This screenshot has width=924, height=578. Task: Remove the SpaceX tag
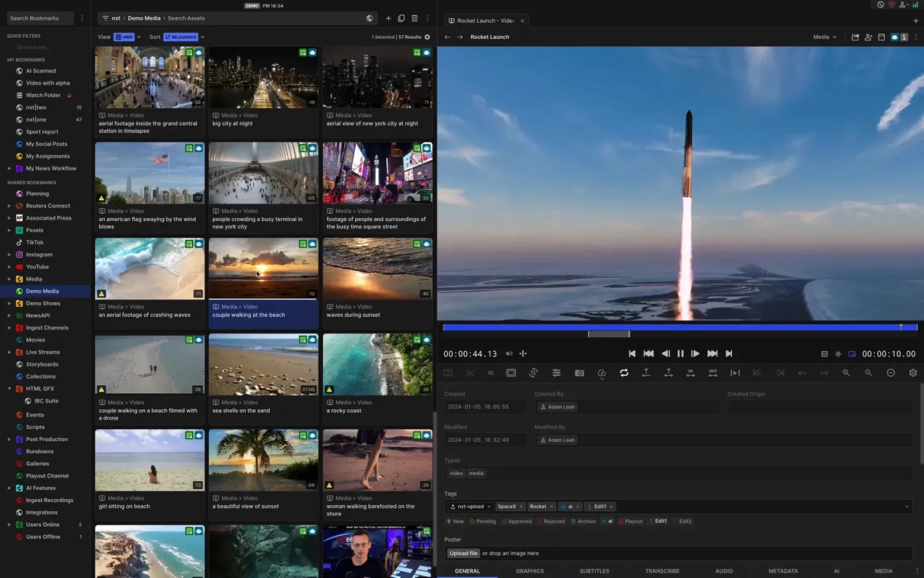tap(521, 507)
